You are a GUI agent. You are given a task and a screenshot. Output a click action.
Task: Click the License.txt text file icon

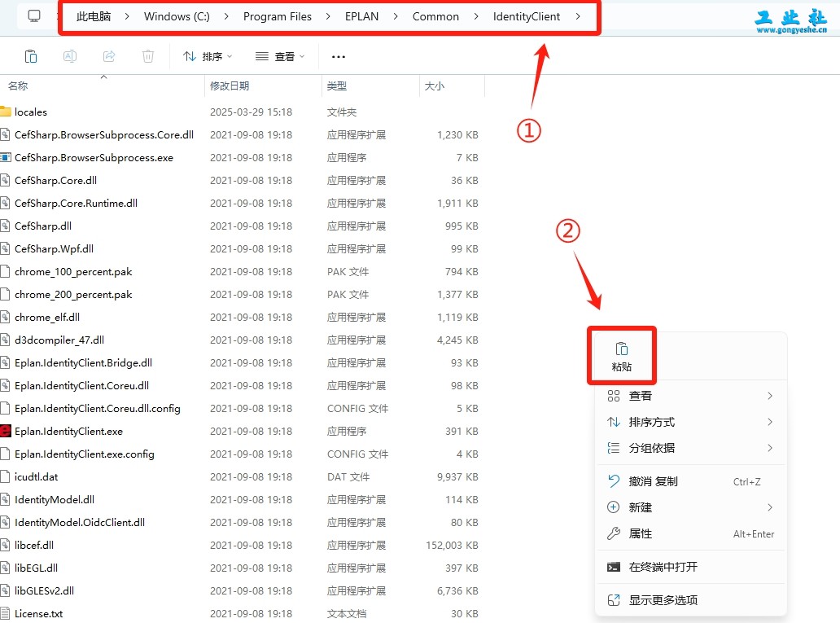coord(6,613)
